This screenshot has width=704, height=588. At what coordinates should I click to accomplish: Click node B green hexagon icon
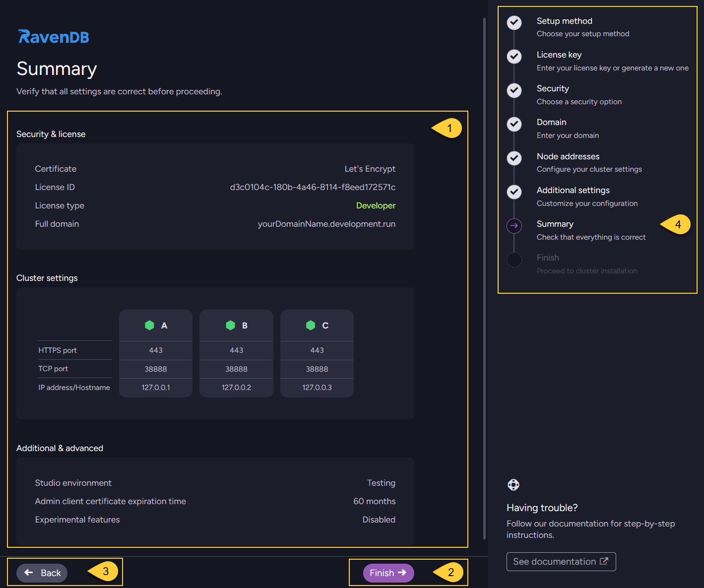pyautogui.click(x=230, y=326)
